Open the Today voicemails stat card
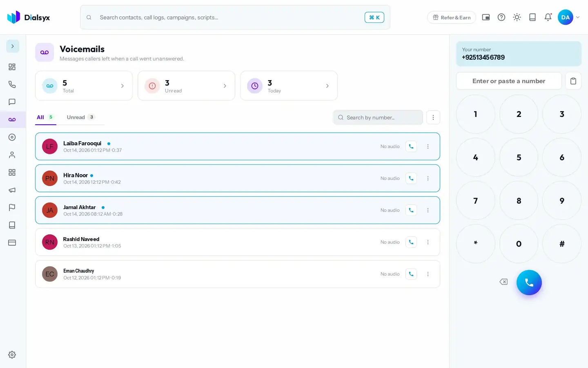Screen dimensions: 588x368 click(289, 86)
